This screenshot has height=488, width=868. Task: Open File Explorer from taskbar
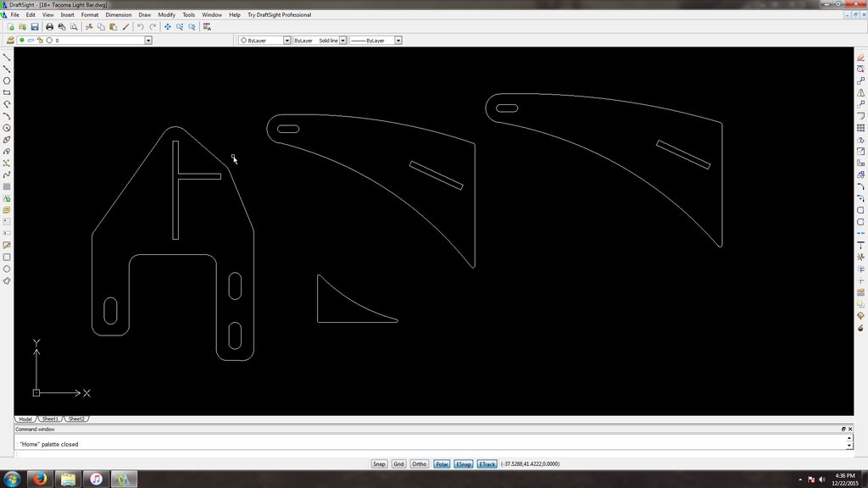click(x=68, y=480)
